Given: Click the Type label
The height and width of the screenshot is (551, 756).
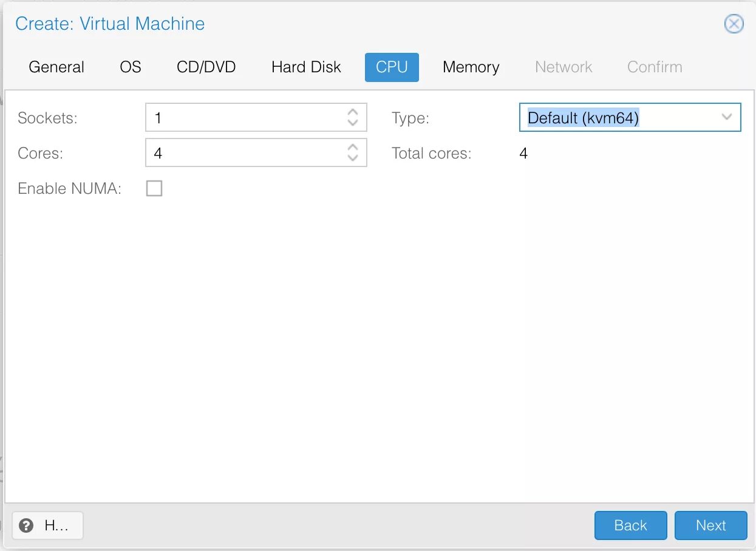Looking at the screenshot, I should [x=410, y=118].
